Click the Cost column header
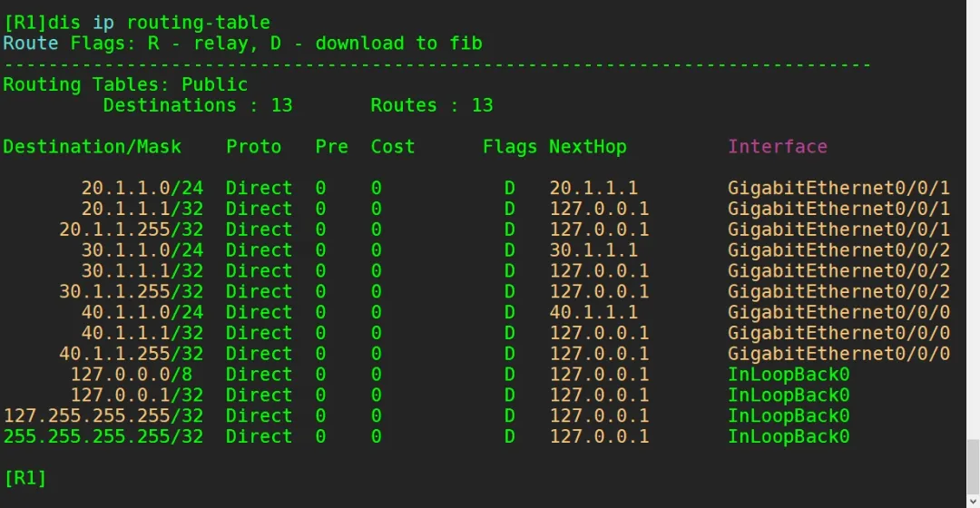Image resolution: width=980 pixels, height=508 pixels. pos(392,147)
